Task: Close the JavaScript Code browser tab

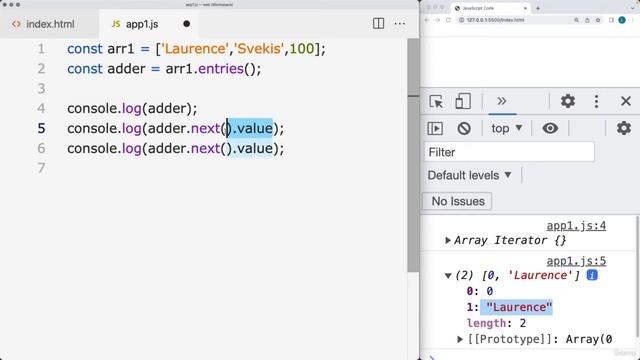Action: click(525, 8)
